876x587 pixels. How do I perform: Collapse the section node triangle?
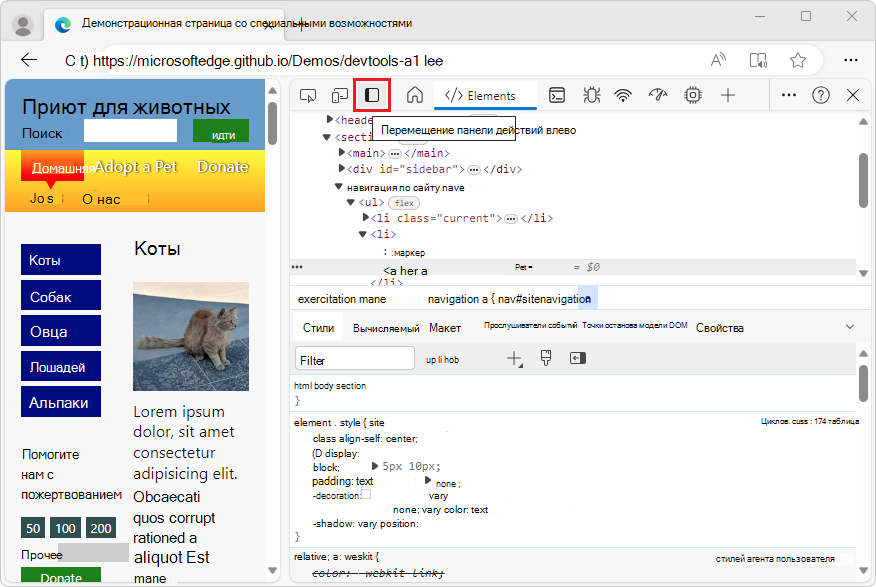[327, 137]
